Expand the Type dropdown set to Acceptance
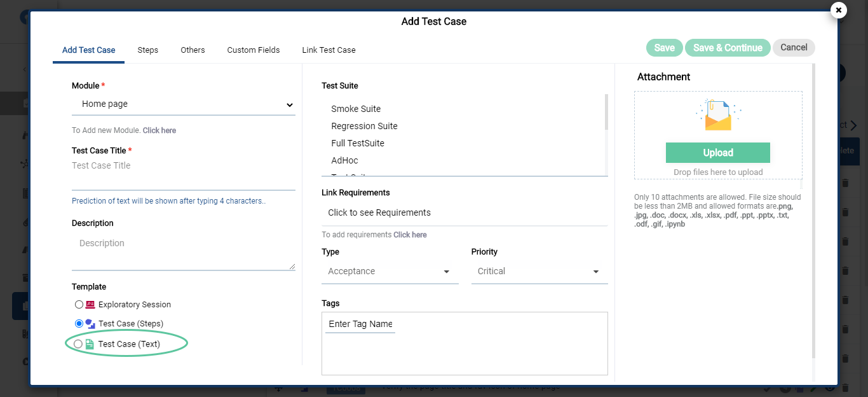The height and width of the screenshot is (397, 868). pyautogui.click(x=390, y=272)
